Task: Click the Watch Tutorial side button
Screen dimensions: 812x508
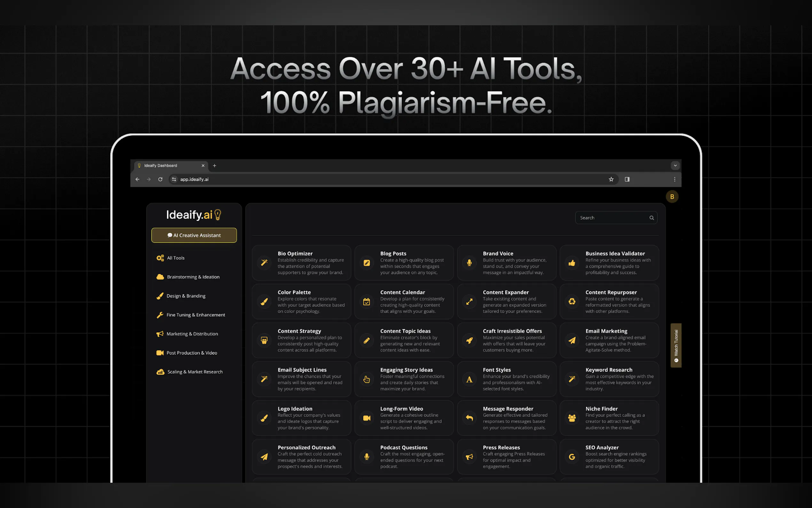Action: [676, 345]
